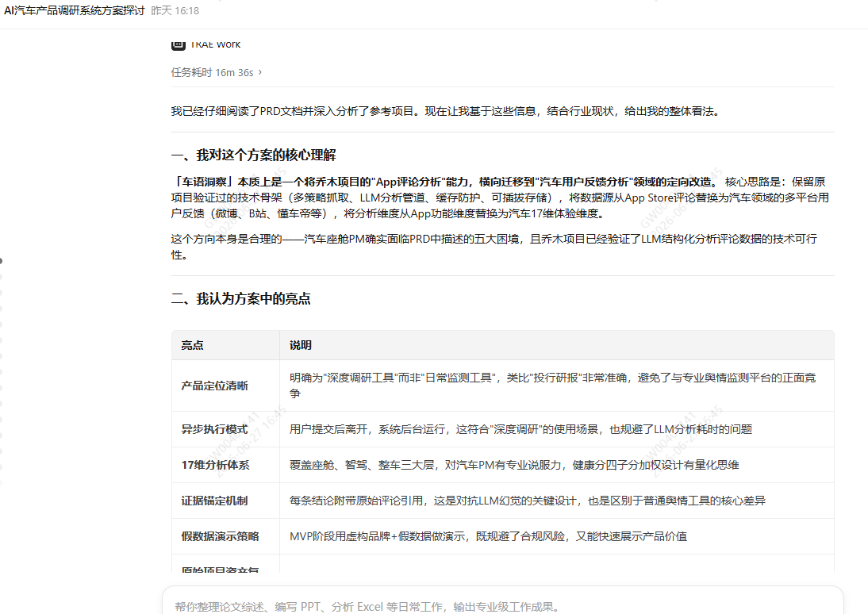Click the chat title AI汽车产品调研系统方案探讨
The image size is (868, 614).
pos(74,10)
